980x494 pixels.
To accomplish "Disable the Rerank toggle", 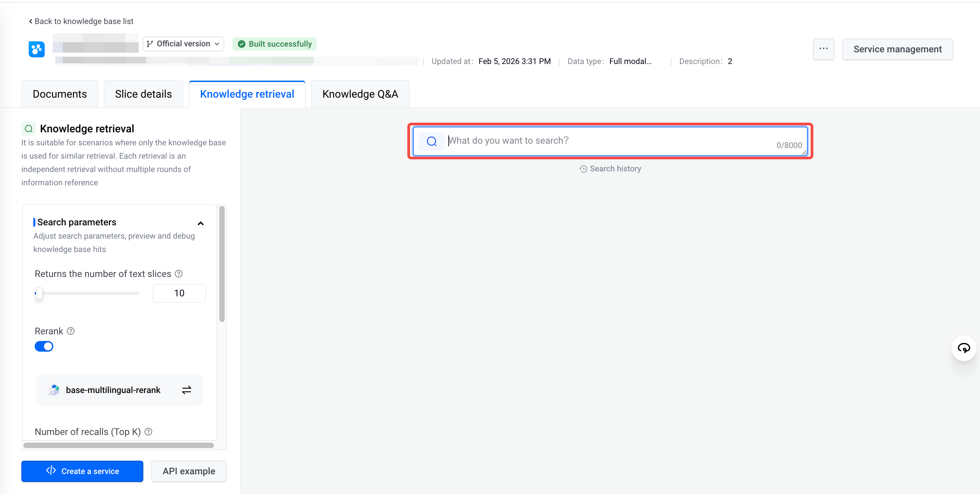I will (x=44, y=346).
